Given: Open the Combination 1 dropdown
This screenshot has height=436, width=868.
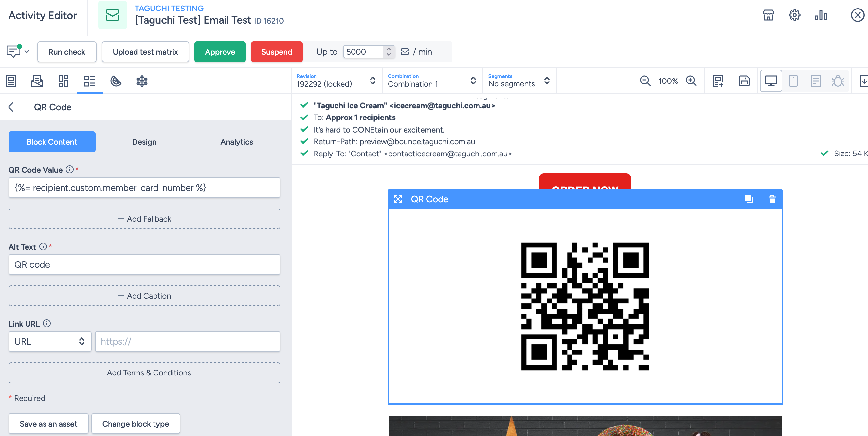Looking at the screenshot, I should (x=432, y=81).
